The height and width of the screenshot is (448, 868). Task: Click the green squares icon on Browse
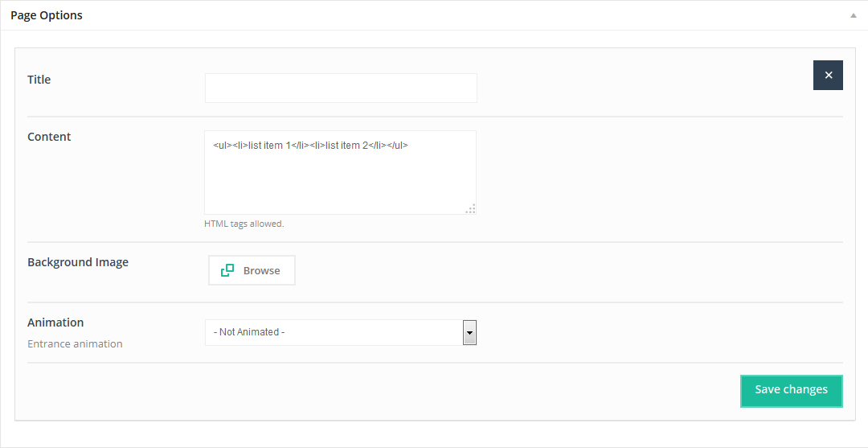tap(227, 270)
